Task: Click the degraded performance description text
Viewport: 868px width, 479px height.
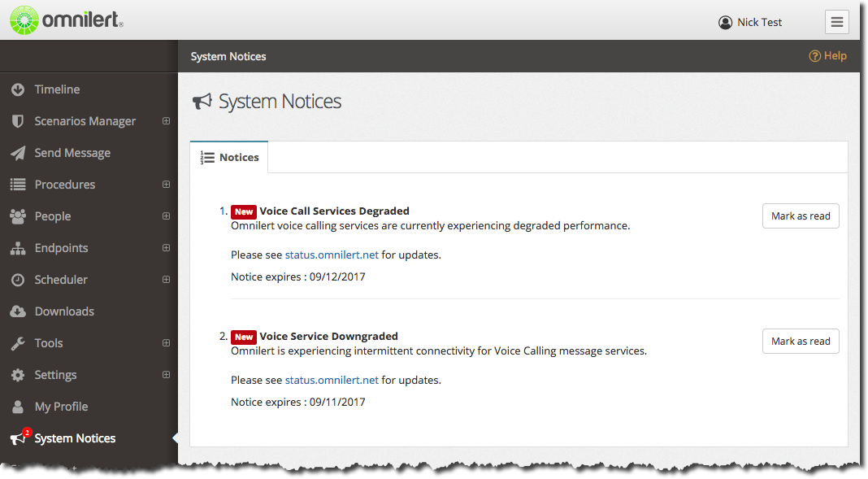Action: pos(430,225)
